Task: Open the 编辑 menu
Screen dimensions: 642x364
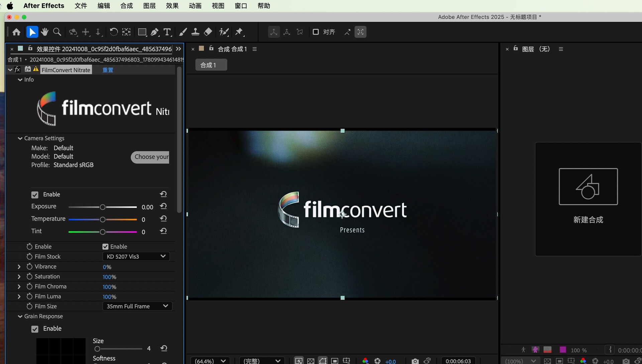Action: pyautogui.click(x=104, y=6)
